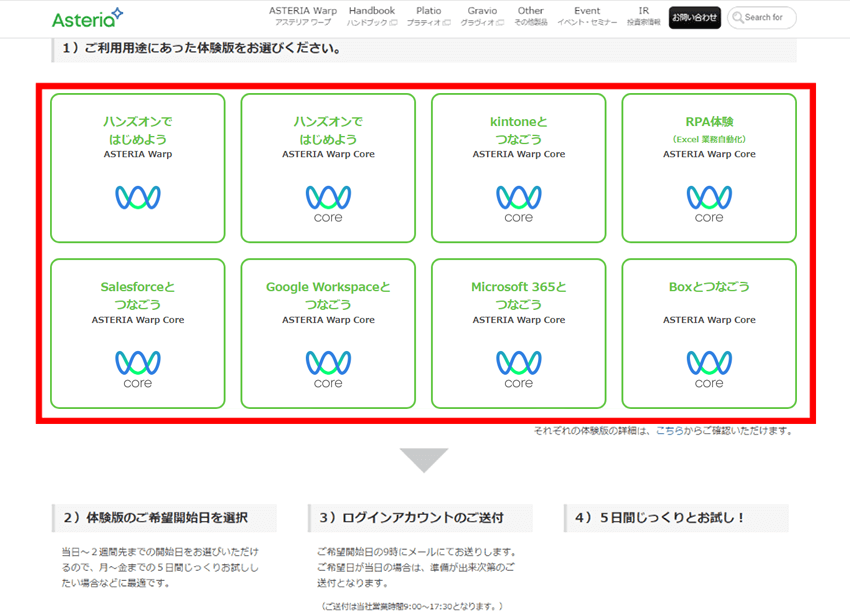Click the Warp core logo in Salesforce card

138,370
